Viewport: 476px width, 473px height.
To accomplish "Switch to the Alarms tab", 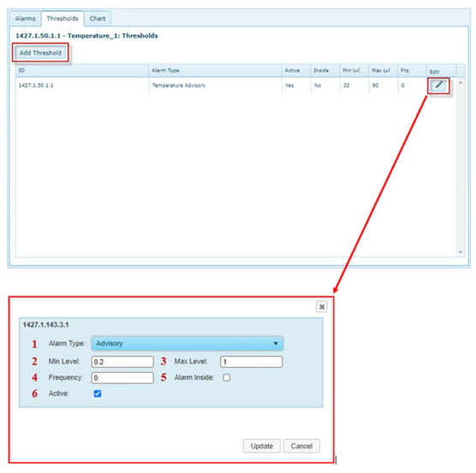I will (25, 19).
